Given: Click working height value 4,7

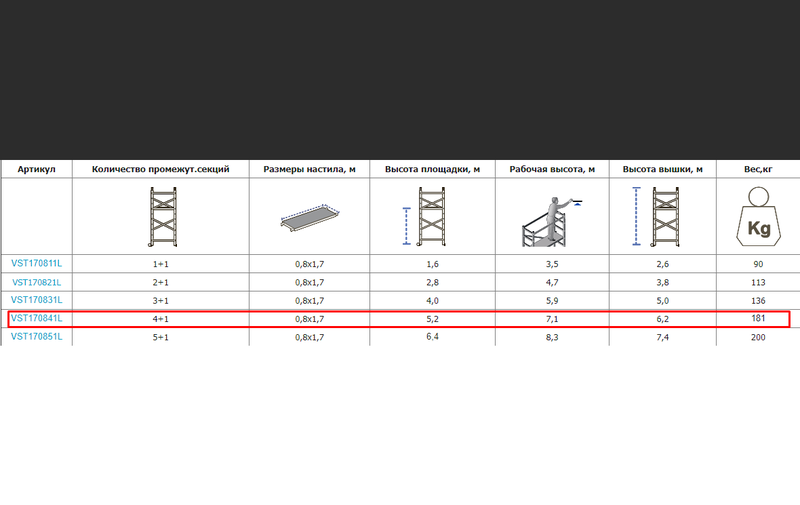Looking at the screenshot, I should pyautogui.click(x=552, y=283).
